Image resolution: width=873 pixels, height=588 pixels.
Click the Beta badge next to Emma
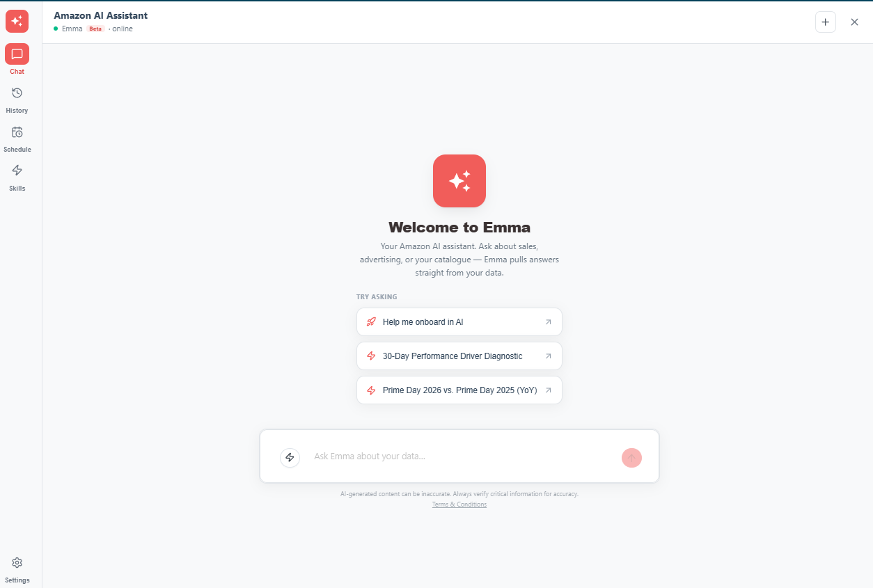95,29
